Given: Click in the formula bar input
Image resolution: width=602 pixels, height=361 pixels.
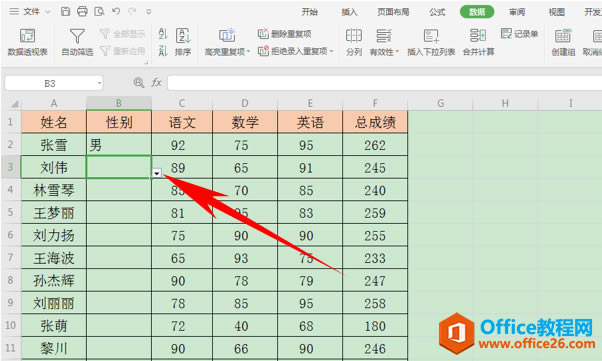Looking at the screenshot, I should (x=384, y=83).
